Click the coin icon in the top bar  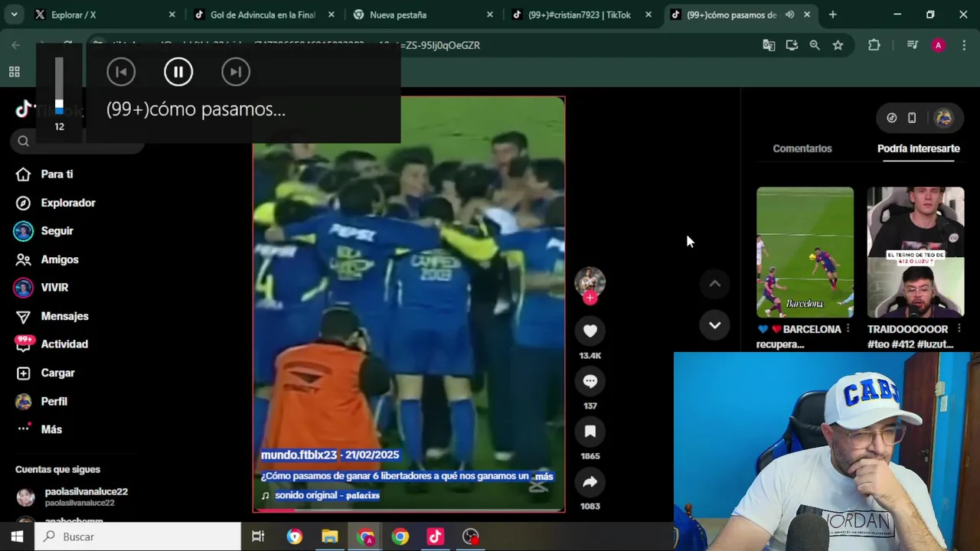892,118
